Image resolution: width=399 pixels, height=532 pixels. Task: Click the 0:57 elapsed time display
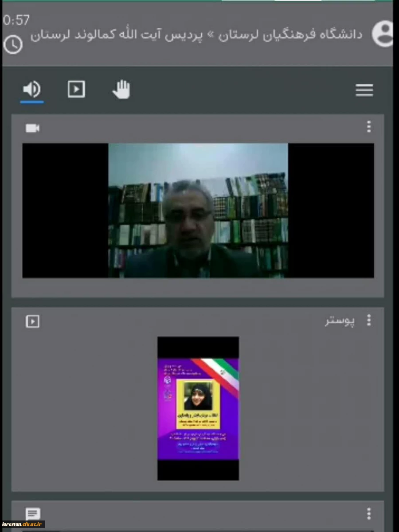[x=16, y=20]
